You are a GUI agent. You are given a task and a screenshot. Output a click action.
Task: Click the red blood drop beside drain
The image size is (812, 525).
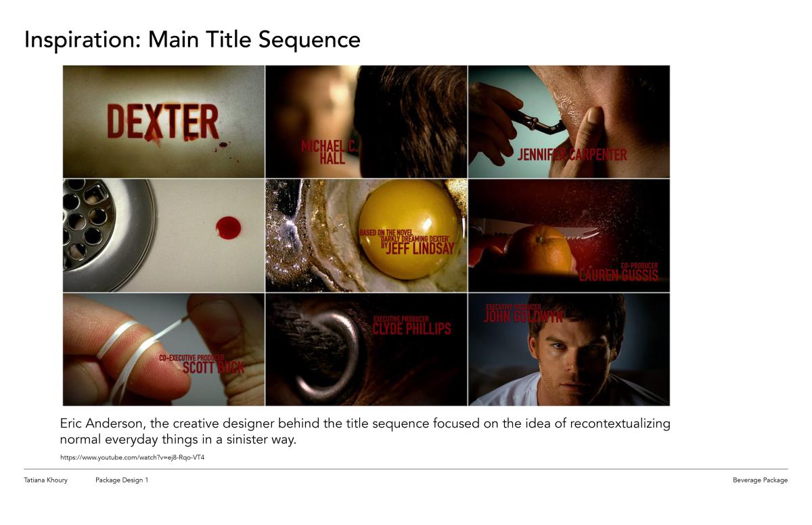click(x=228, y=227)
